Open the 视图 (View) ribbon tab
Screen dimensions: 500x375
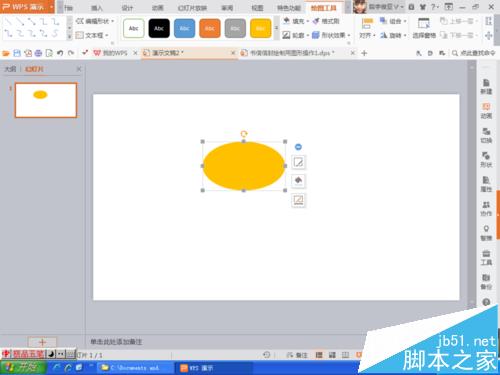257,8
